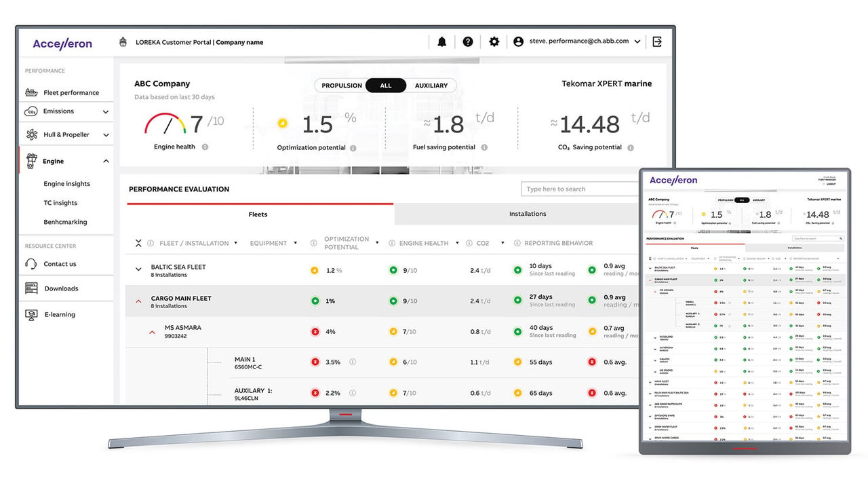Collapse the CARGO MAIN FLEET row
Image resolution: width=868 pixels, height=488 pixels.
click(x=138, y=301)
